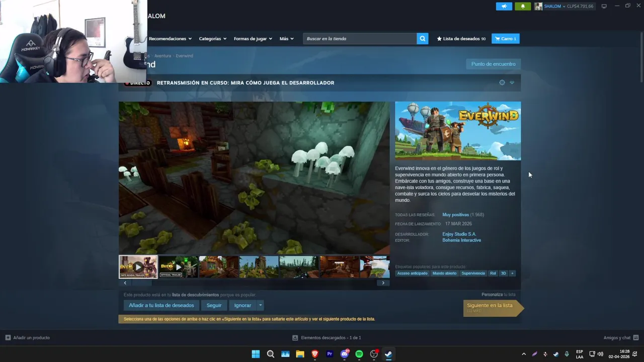
Task: Expand the Categorías menu
Action: coord(212,39)
